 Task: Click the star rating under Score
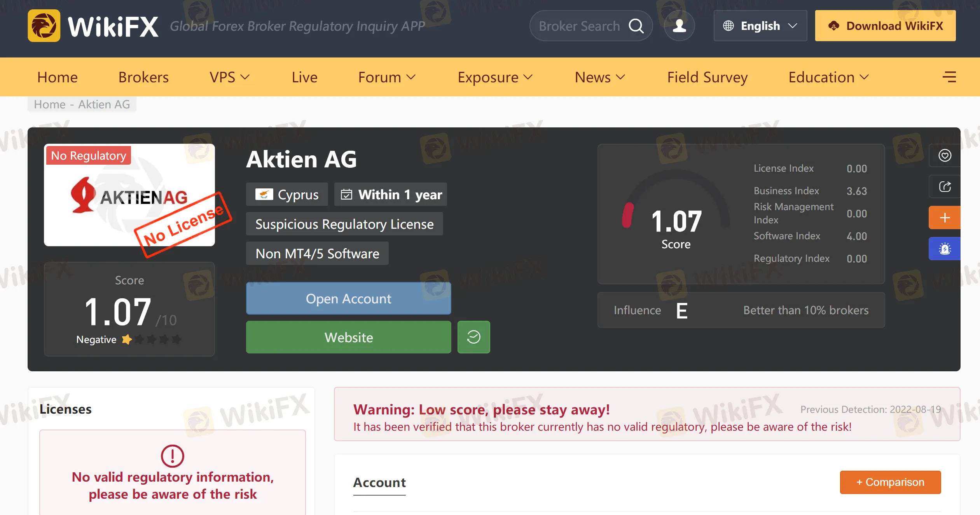coord(151,339)
